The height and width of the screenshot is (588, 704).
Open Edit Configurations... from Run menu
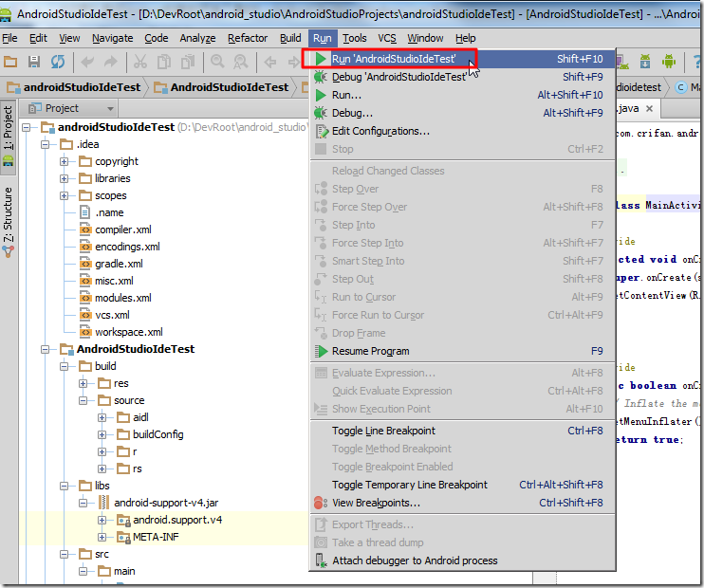(462, 131)
